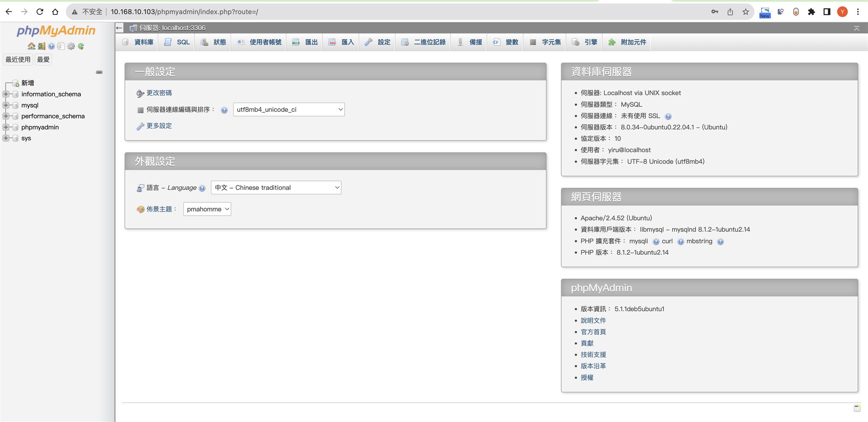Open the 貢獻 link

click(587, 343)
